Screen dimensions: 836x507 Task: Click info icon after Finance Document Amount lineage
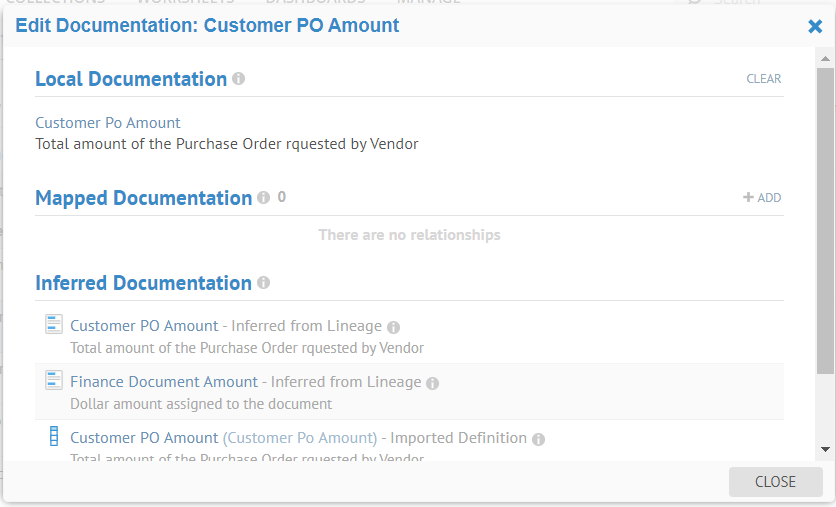[433, 383]
